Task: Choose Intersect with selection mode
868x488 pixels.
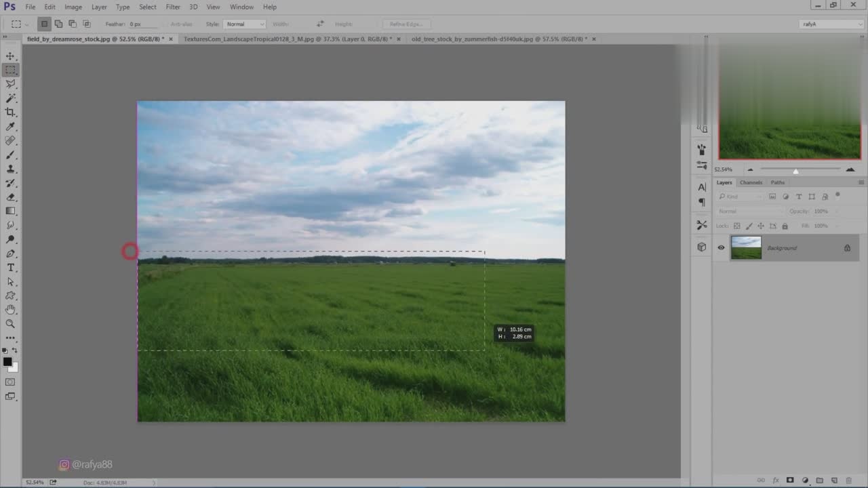Action: pyautogui.click(x=87, y=24)
